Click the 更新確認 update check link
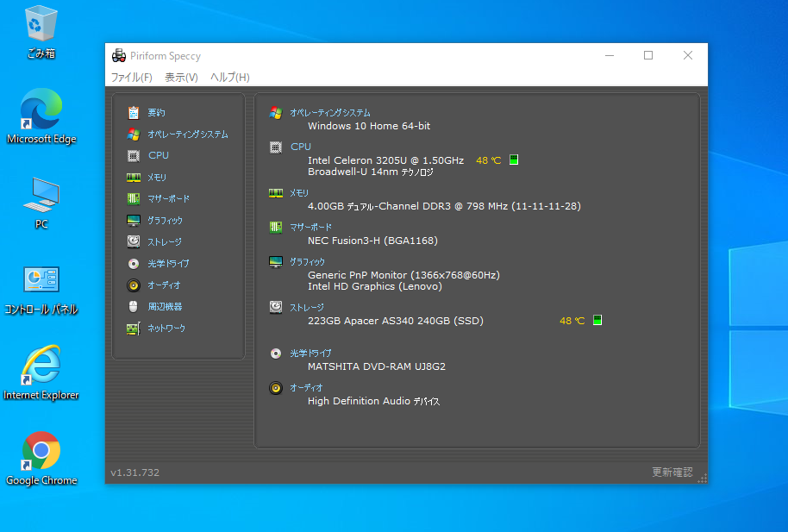This screenshot has height=532, width=788. click(672, 473)
